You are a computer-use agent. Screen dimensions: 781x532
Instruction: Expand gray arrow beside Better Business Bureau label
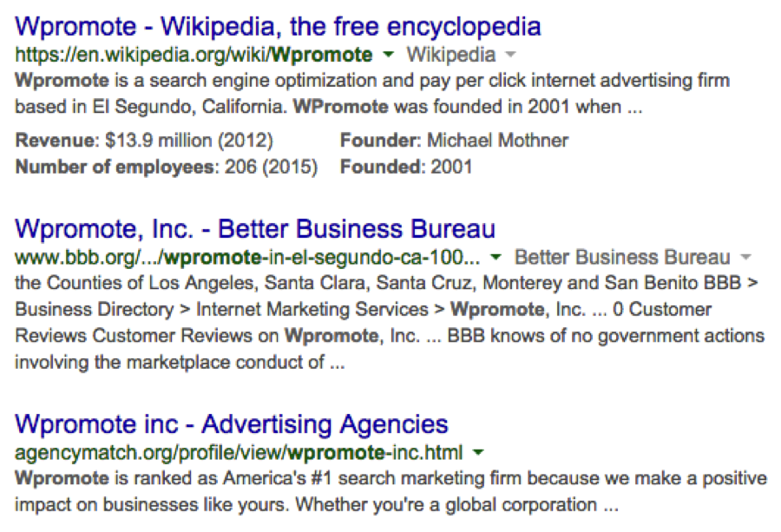[x=745, y=257]
